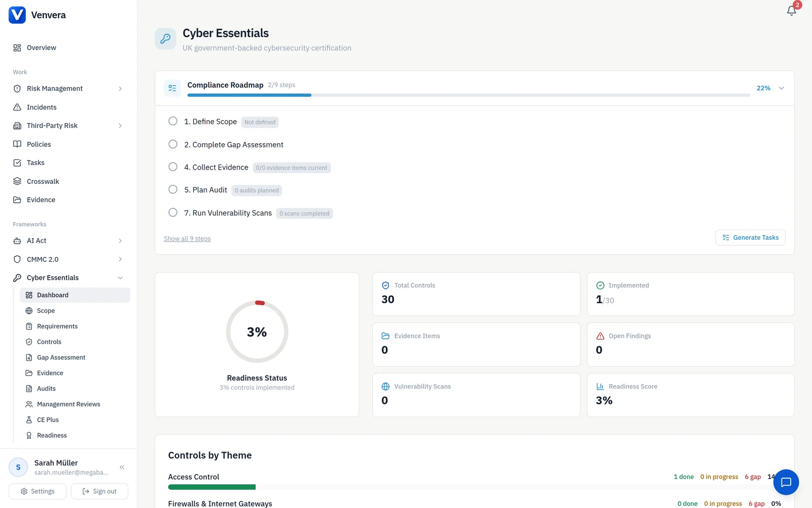This screenshot has height=508, width=812.
Task: Click the Audits file icon
Action: (x=29, y=389)
